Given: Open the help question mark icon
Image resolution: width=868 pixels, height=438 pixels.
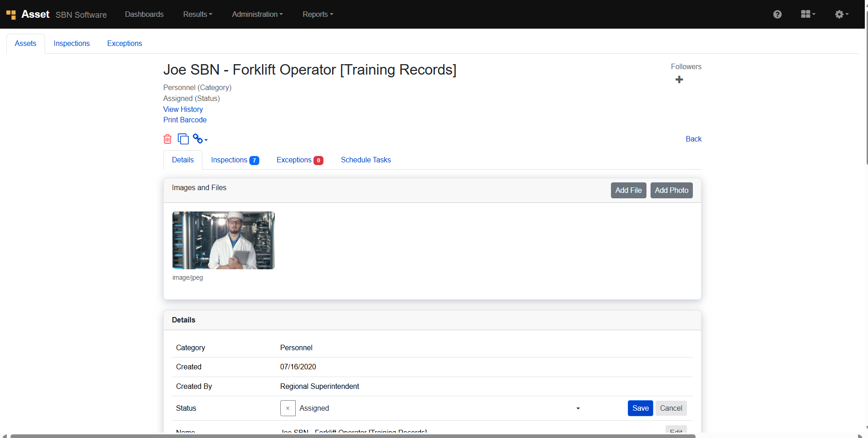Looking at the screenshot, I should pos(777,14).
